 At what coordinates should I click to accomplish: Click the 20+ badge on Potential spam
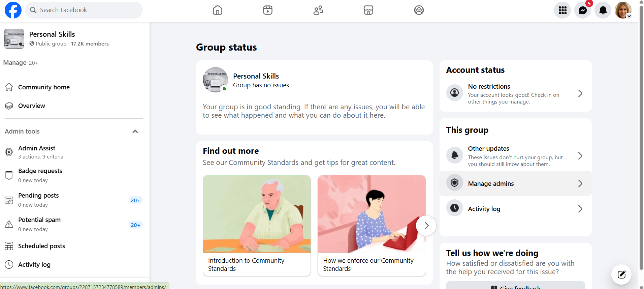tap(135, 225)
